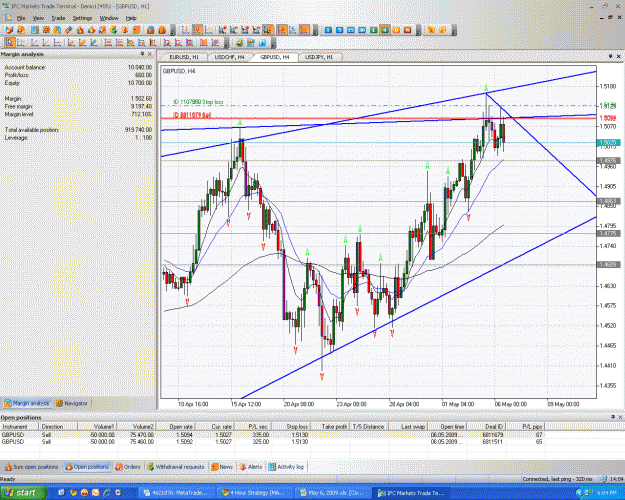Viewport: 625px width, 500px height.
Task: Click the green Stop loss line label
Action: (199, 102)
